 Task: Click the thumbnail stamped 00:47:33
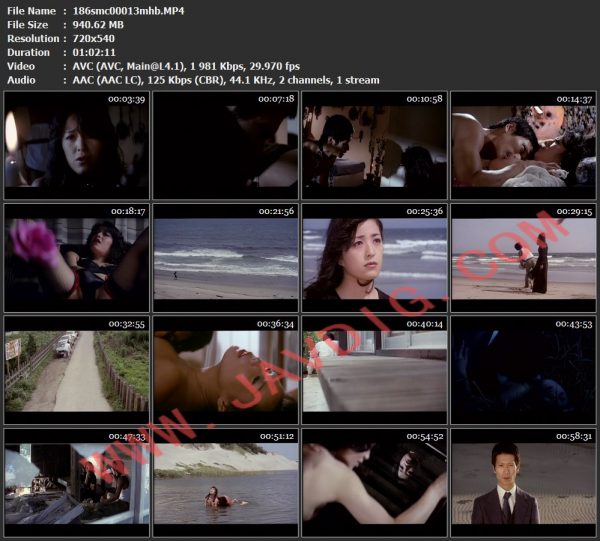point(77,483)
